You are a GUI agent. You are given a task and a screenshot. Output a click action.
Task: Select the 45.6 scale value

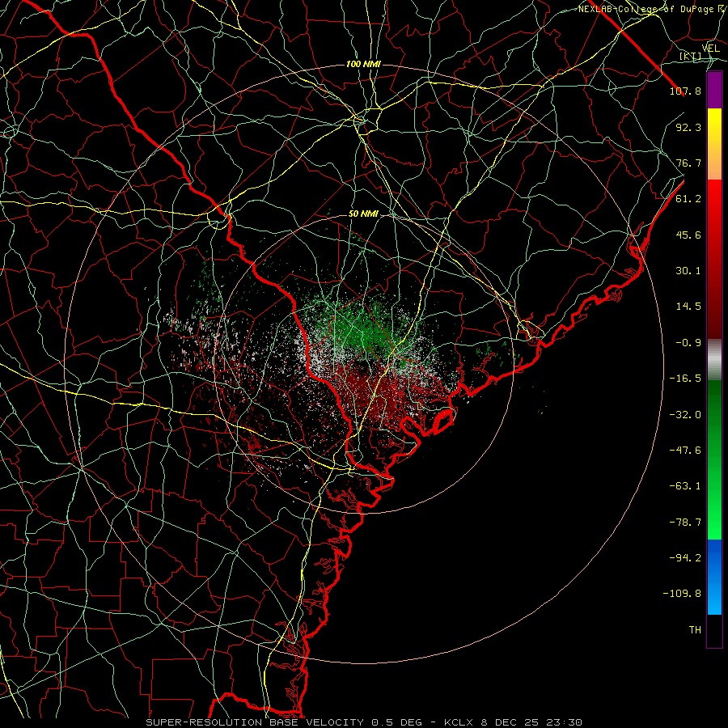[x=688, y=235]
